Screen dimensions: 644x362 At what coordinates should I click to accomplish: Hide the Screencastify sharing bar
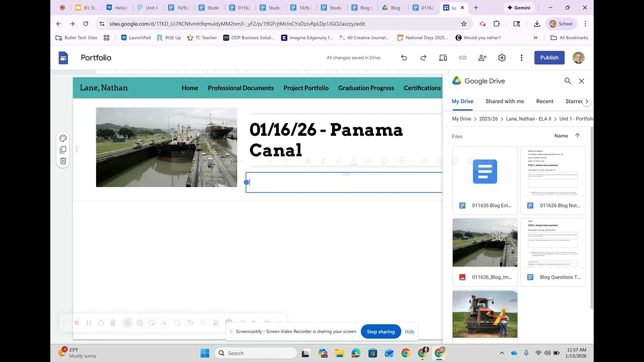(410, 331)
